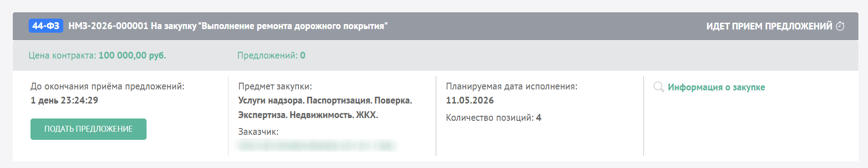The image size is (868, 168).
Task: Click procurement subject Услуги надзора. Паспортизация text
Action: click(x=325, y=100)
